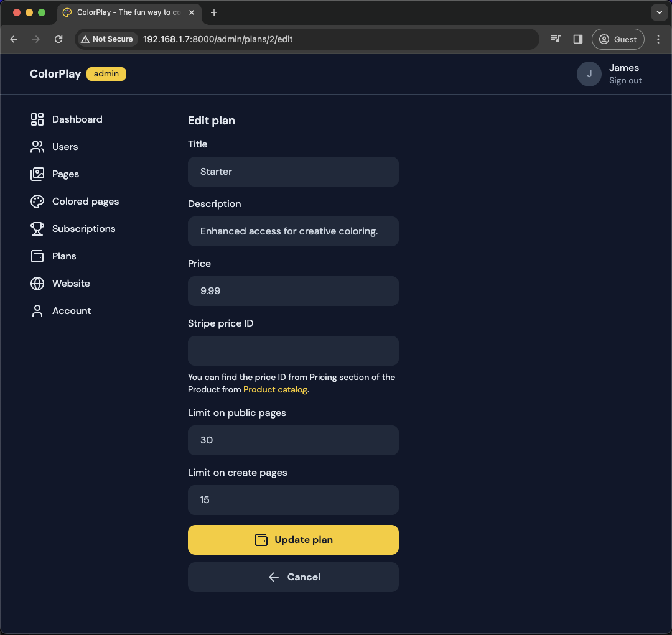Follow the Product catalog link

coord(275,390)
